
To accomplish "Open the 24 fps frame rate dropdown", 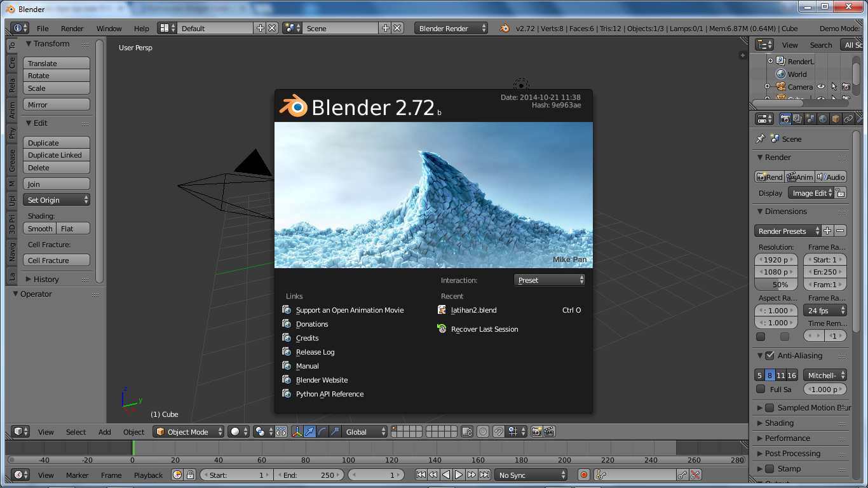I will pos(825,310).
